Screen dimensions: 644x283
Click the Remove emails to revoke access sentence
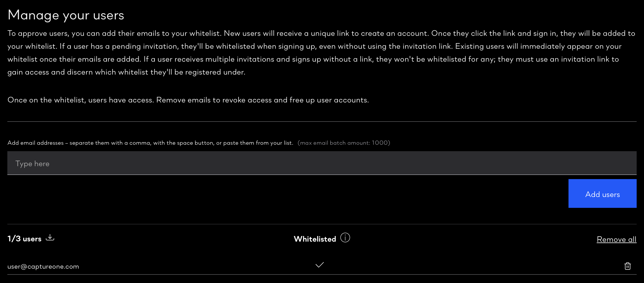point(263,100)
